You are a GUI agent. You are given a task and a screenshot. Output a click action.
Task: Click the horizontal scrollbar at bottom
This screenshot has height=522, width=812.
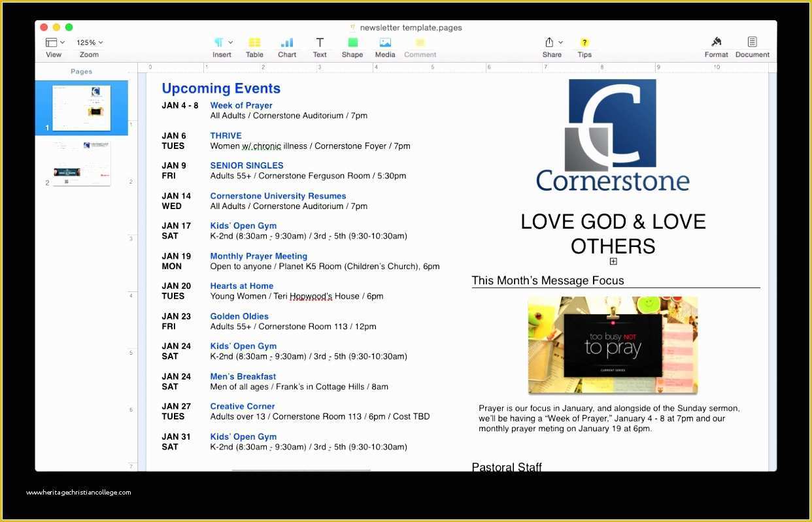pos(301,470)
